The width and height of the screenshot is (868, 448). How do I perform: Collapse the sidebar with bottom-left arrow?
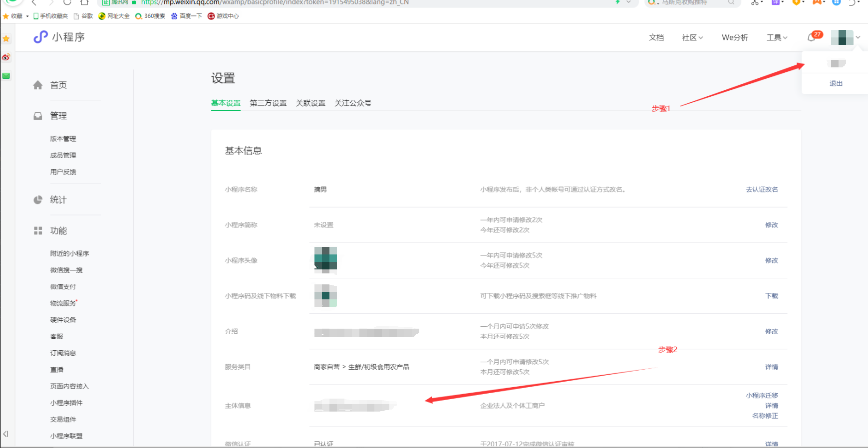click(x=5, y=434)
